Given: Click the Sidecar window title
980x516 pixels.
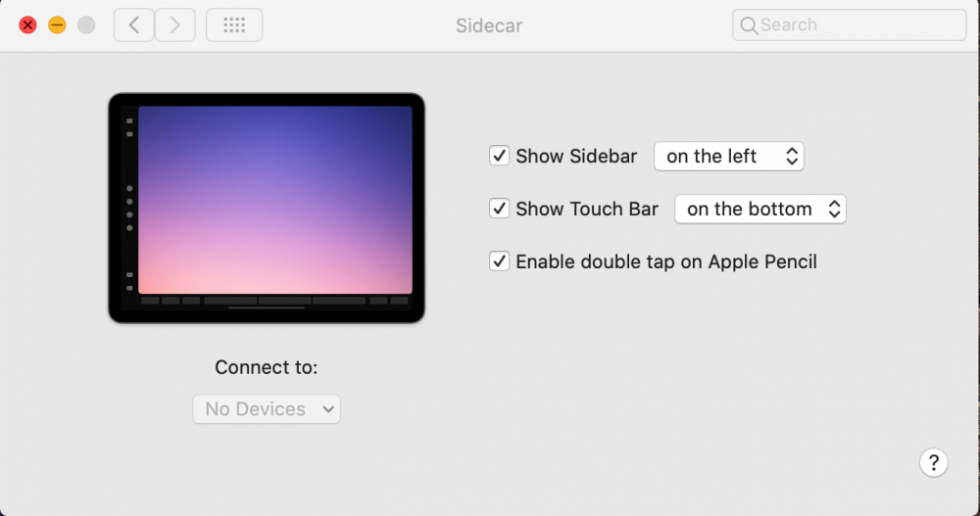Looking at the screenshot, I should 489,25.
